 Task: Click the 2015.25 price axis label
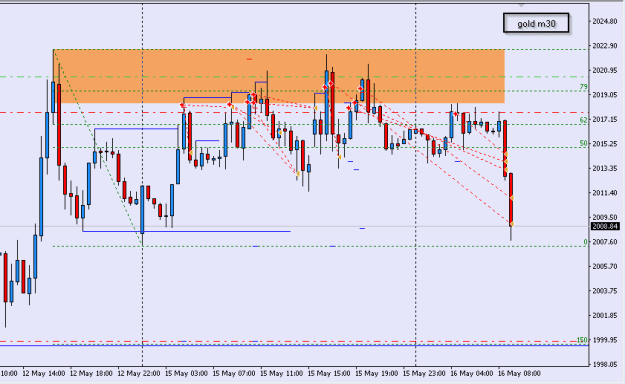(605, 144)
